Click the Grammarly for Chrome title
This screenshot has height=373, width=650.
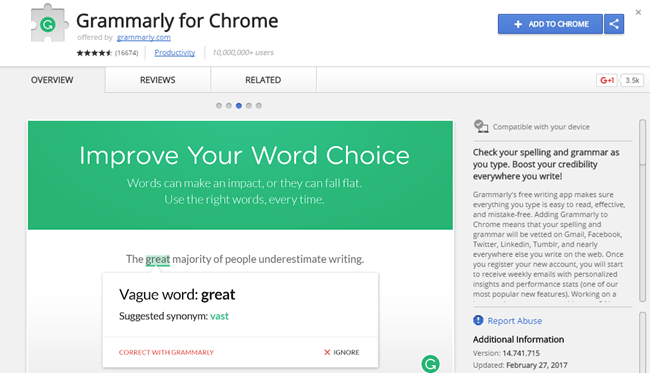177,21
